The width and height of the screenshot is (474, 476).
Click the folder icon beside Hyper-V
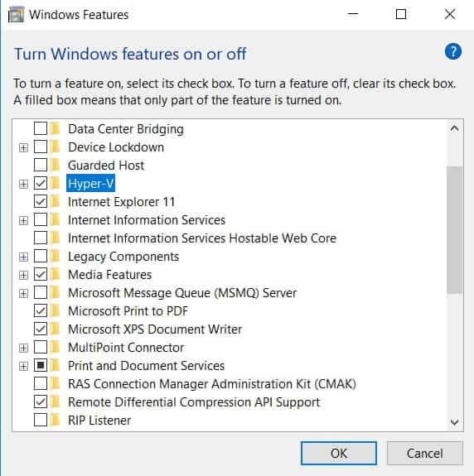[56, 183]
